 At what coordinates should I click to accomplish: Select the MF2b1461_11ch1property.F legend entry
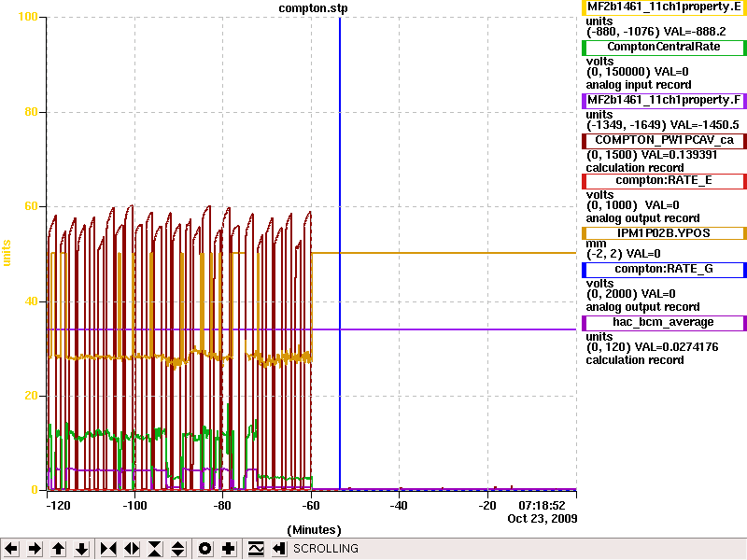tap(664, 101)
